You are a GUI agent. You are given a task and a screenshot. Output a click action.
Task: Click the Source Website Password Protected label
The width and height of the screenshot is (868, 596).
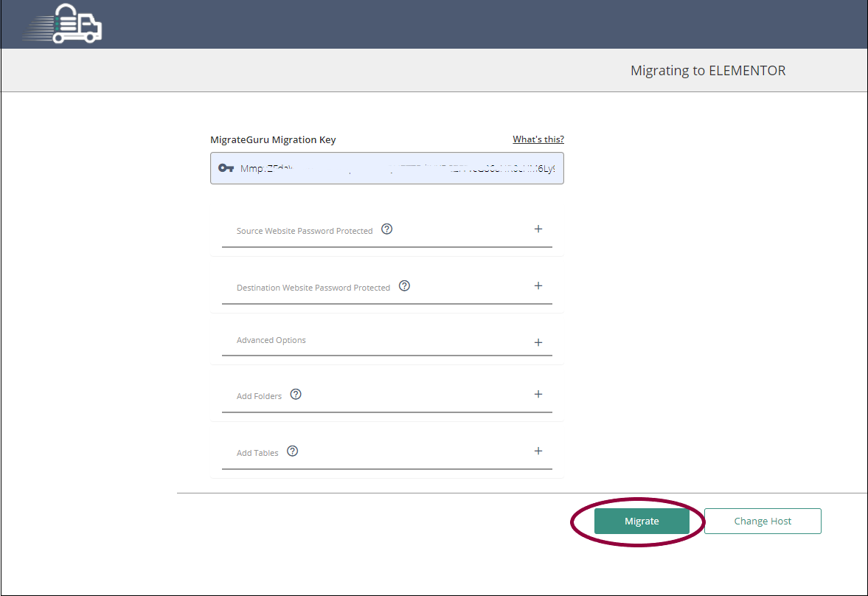[304, 230]
